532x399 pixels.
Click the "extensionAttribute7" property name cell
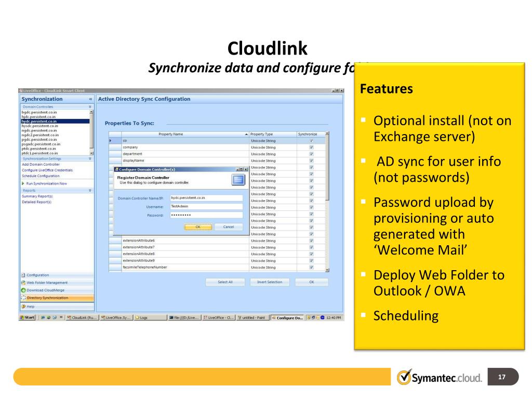pyautogui.click(x=185, y=247)
